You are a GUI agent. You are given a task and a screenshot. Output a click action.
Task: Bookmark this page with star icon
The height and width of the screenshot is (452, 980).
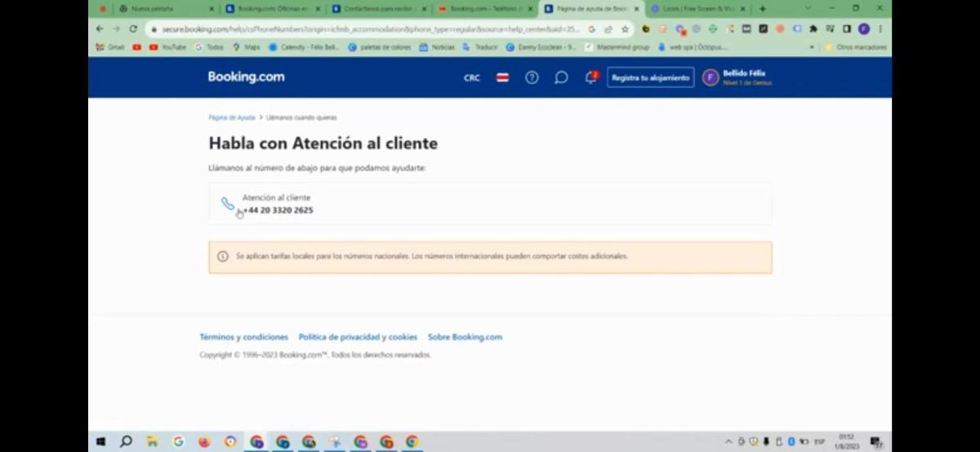[625, 29]
